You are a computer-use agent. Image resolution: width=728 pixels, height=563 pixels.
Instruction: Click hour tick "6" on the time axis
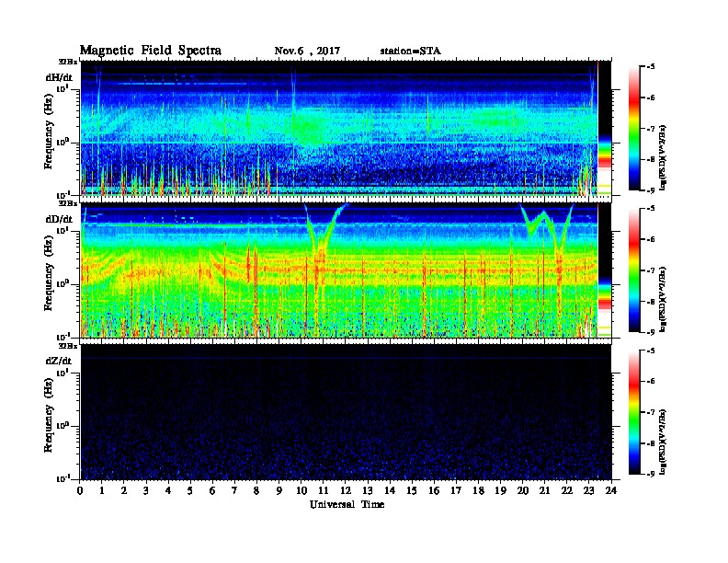pyautogui.click(x=212, y=490)
